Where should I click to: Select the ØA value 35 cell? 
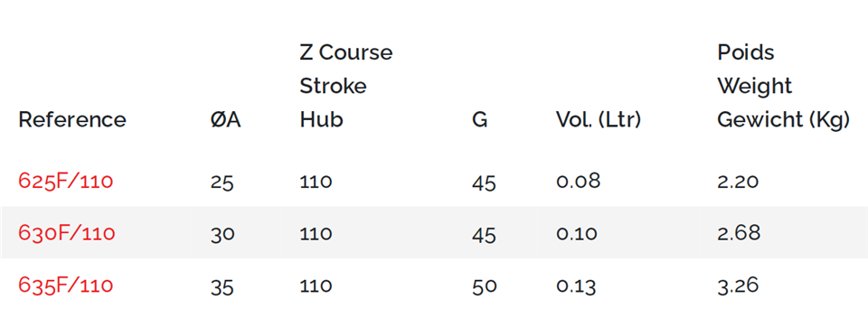[x=222, y=286]
